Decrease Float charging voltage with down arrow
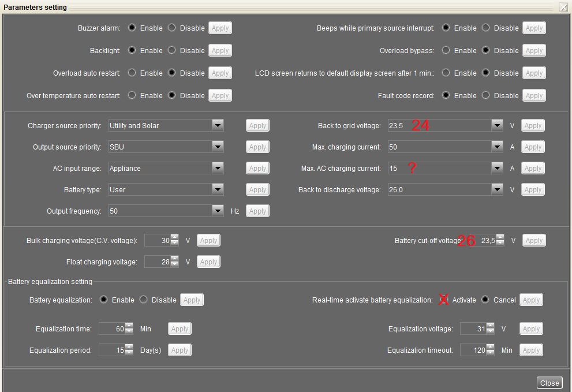The width and height of the screenshot is (572, 392). (175, 265)
